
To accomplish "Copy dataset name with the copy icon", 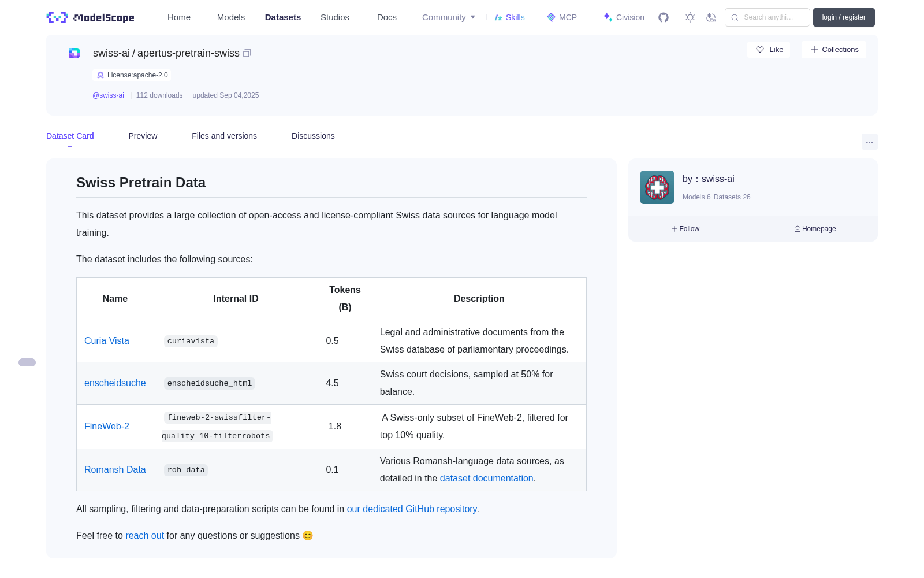I will coord(247,53).
